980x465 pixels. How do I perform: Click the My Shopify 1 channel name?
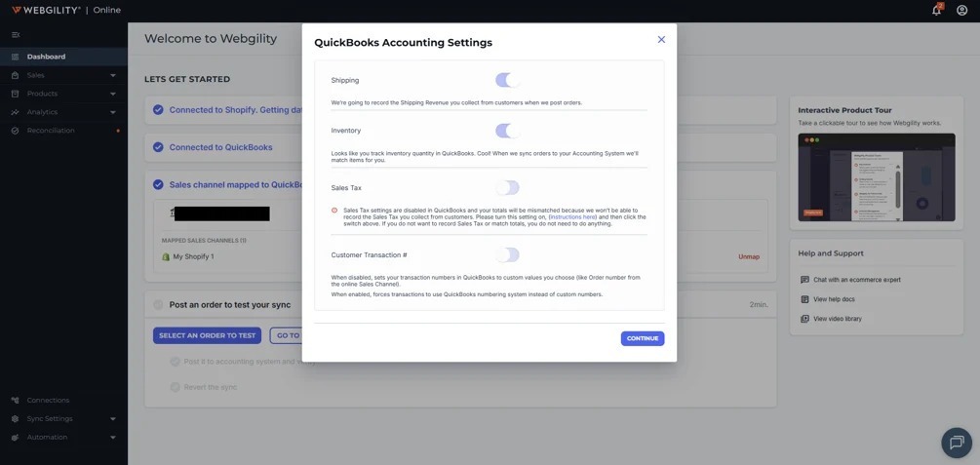point(193,257)
